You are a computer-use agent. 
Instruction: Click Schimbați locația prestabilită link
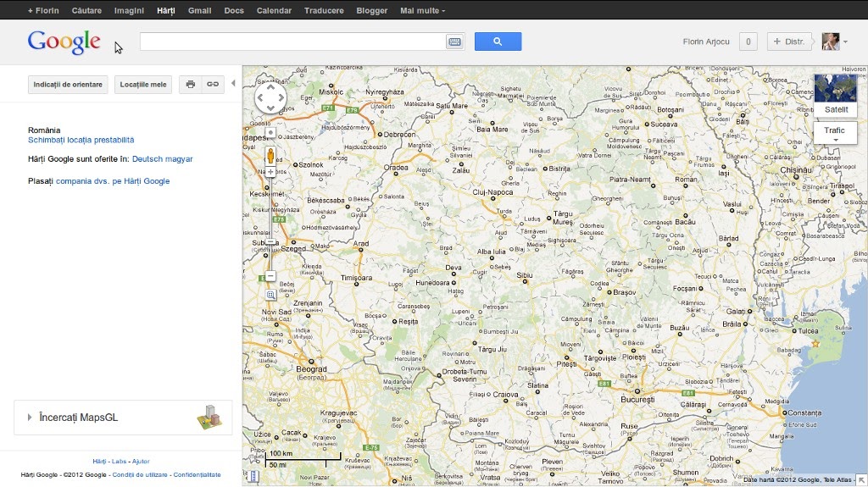coord(81,140)
